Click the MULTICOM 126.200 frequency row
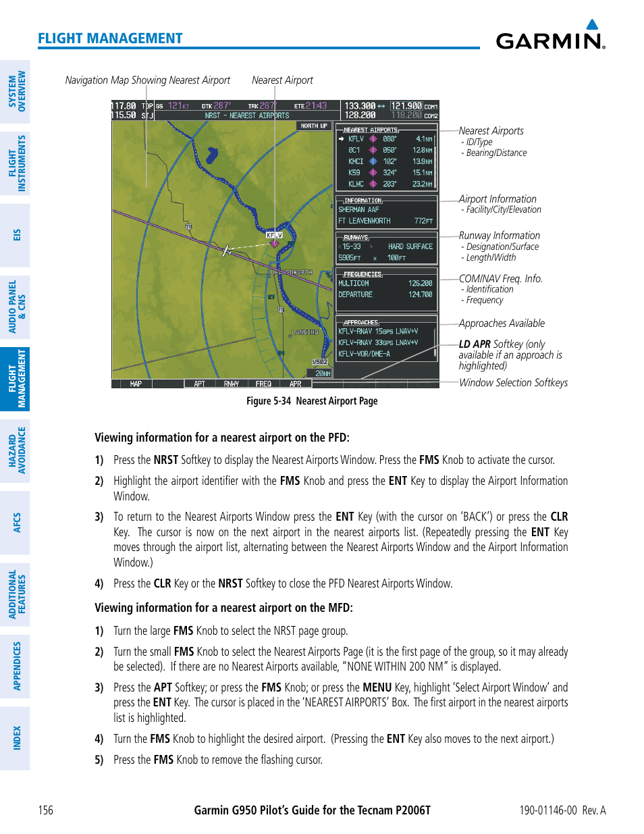The height and width of the screenshot is (834, 644). [385, 284]
